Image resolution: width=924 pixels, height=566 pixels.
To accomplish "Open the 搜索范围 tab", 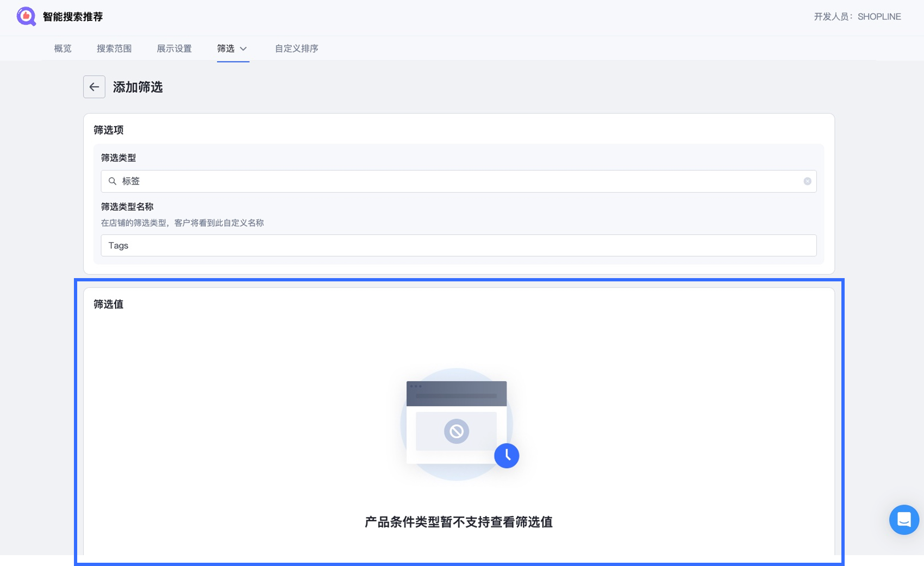I will (x=115, y=48).
